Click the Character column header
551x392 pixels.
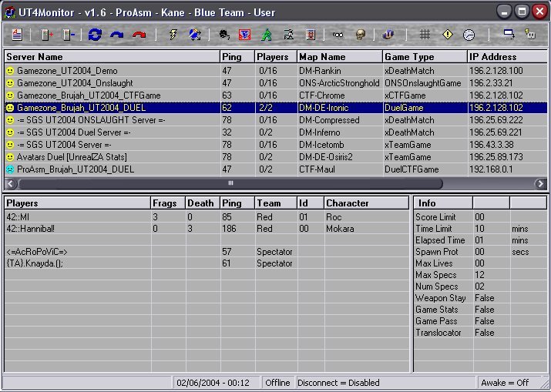(x=366, y=203)
